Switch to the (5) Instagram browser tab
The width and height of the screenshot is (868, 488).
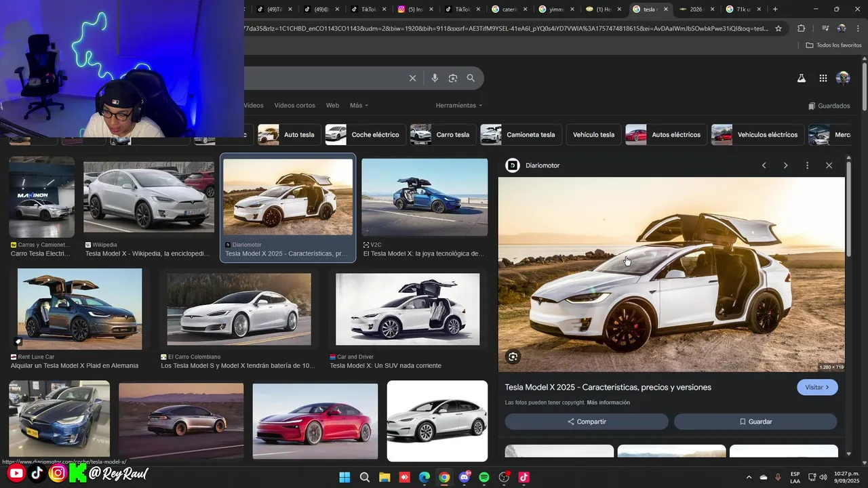pos(414,9)
